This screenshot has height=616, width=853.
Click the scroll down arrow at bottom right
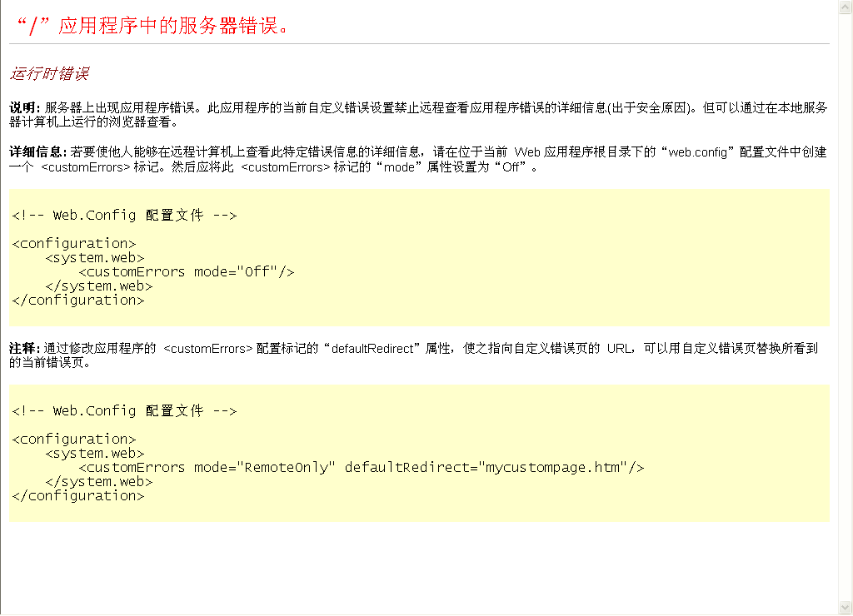coord(846,607)
